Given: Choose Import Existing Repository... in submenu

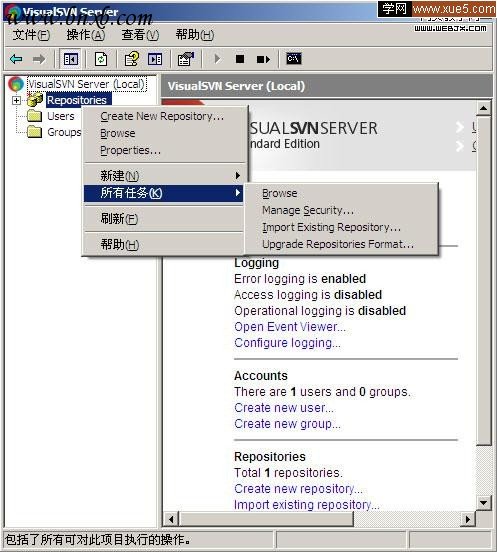Looking at the screenshot, I should tap(341, 227).
